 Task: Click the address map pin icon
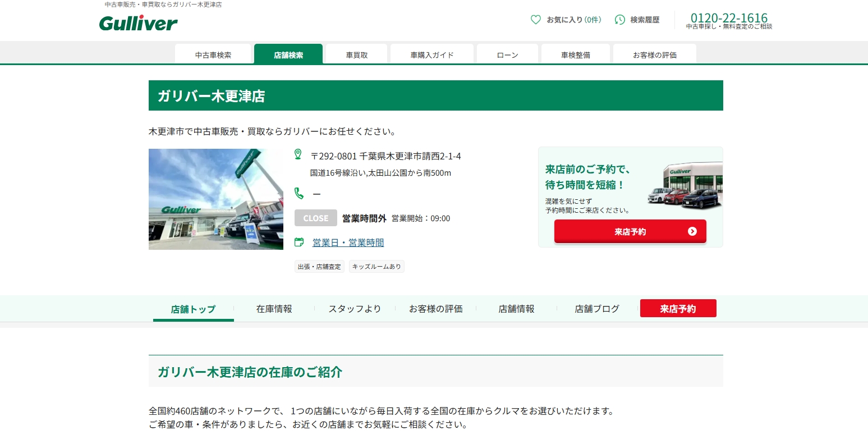coord(298,154)
